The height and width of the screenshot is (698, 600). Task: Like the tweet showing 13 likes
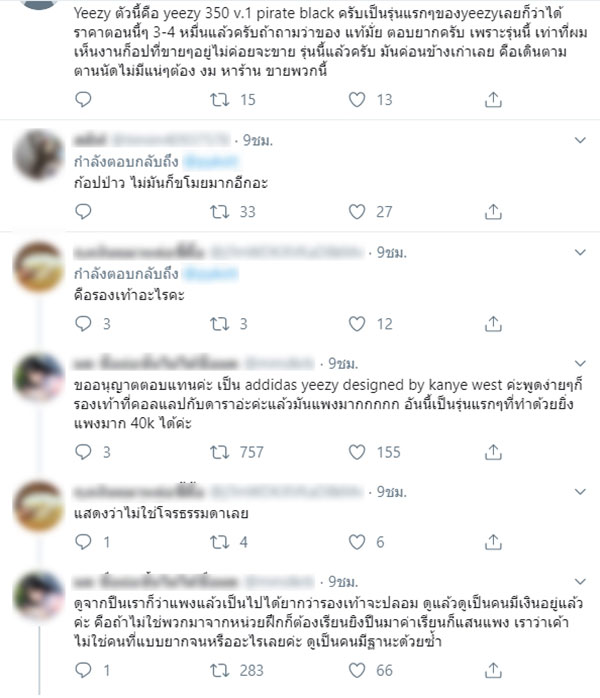tap(357, 99)
